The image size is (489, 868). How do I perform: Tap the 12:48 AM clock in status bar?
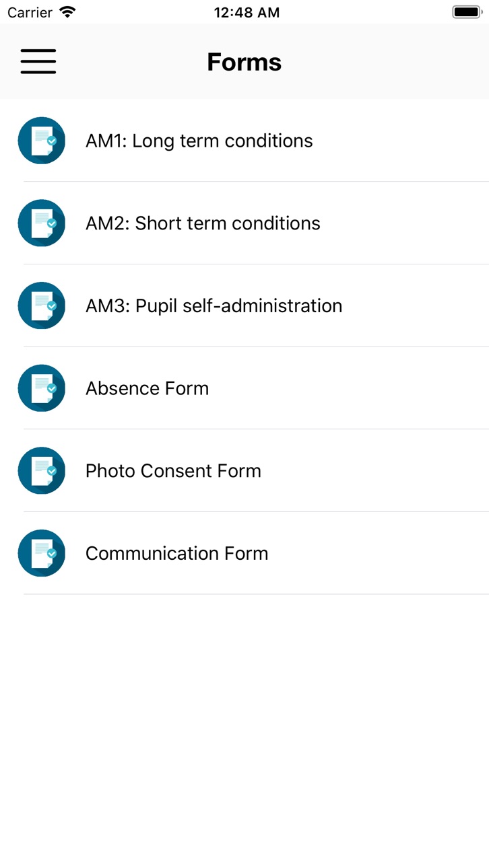[247, 12]
